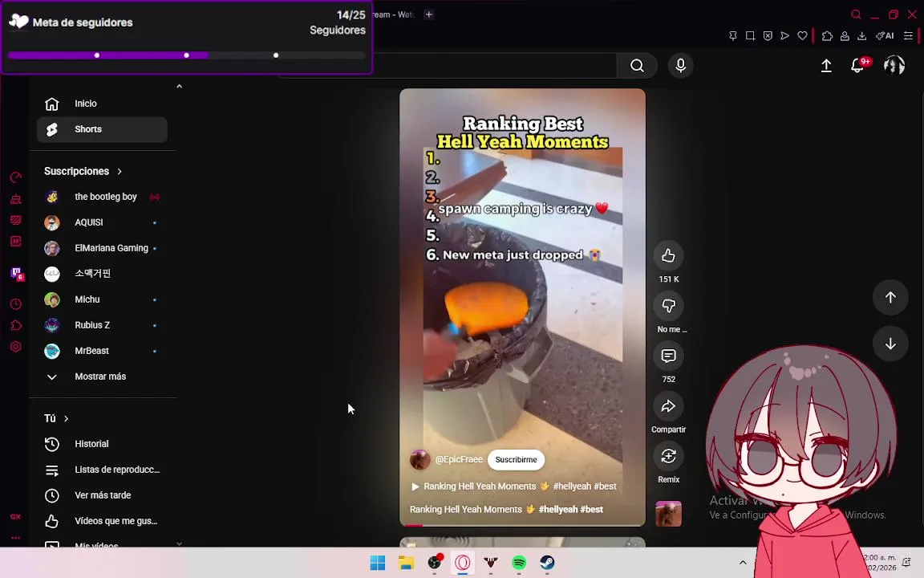Open the Michu subscription channel

coord(102,299)
